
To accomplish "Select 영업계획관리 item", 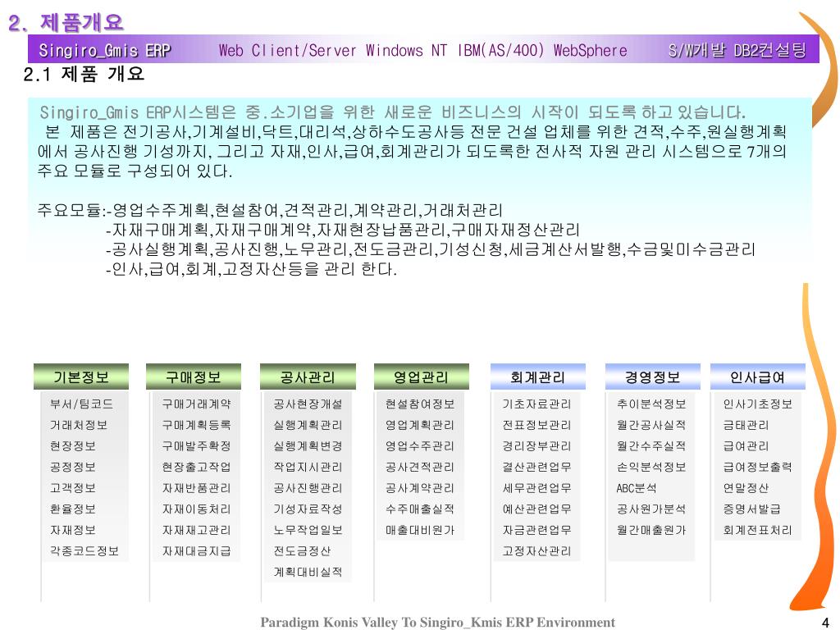I will coord(420,425).
